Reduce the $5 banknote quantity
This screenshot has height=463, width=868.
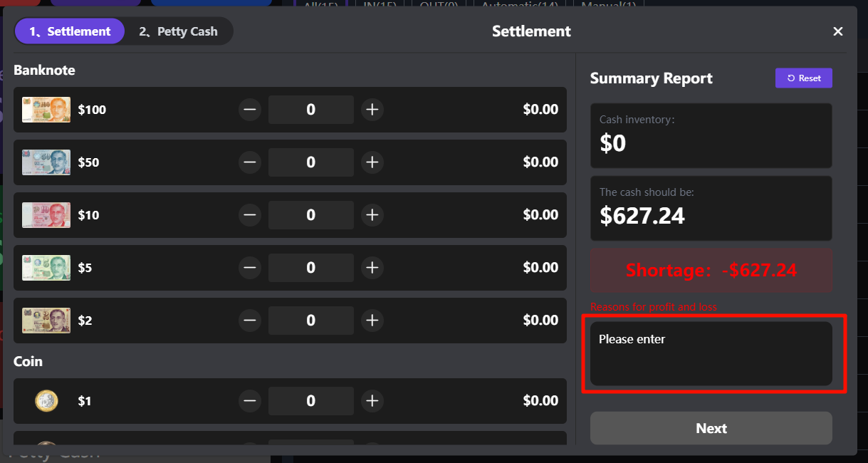pyautogui.click(x=250, y=268)
